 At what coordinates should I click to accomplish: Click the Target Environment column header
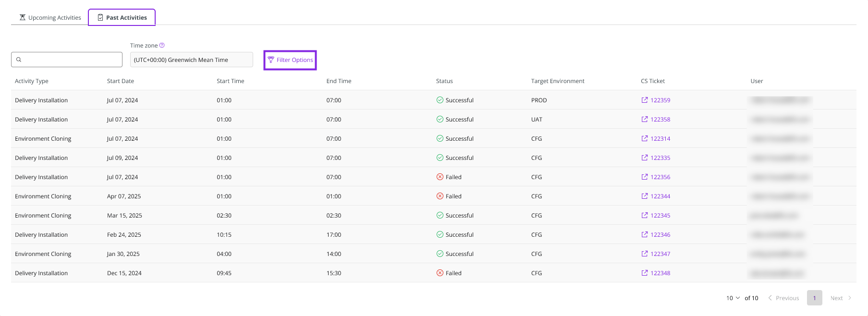tap(558, 81)
